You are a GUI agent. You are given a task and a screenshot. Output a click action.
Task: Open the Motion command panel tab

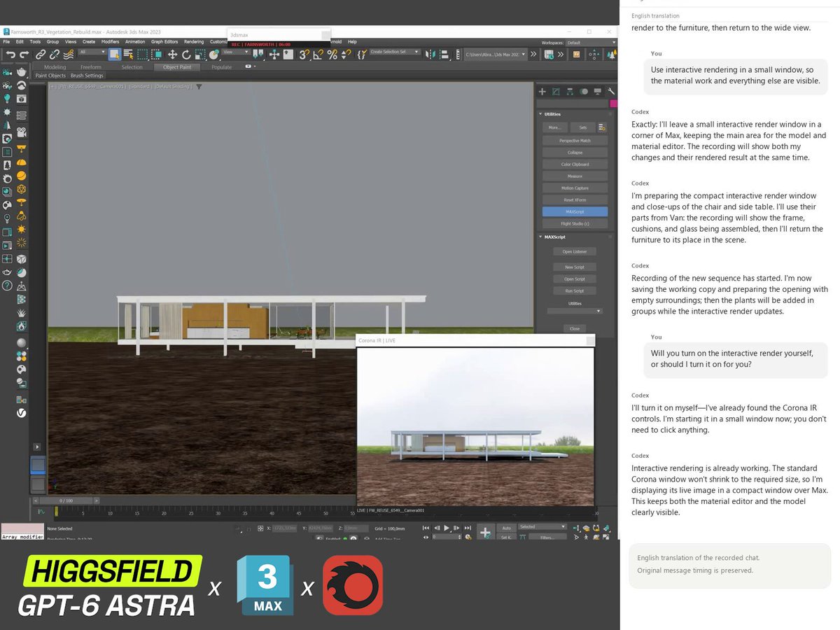584,91
